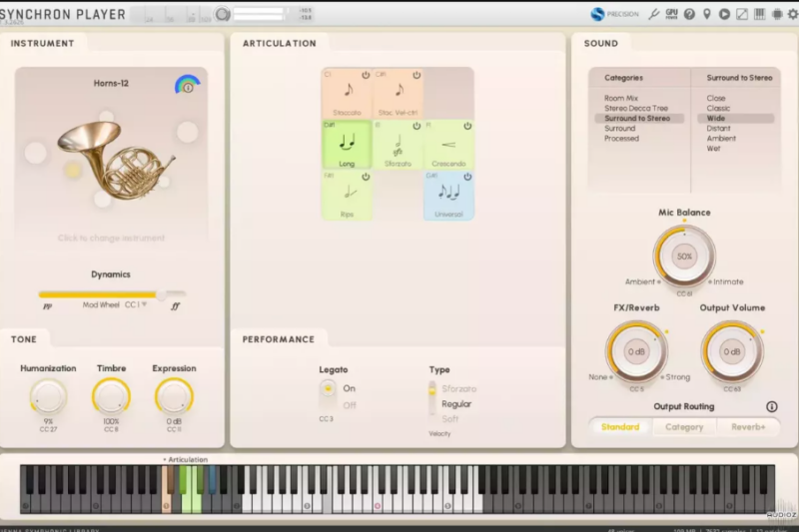Toggle power on the Staccato articulation
Viewport: 799px width, 532px height.
tap(366, 75)
